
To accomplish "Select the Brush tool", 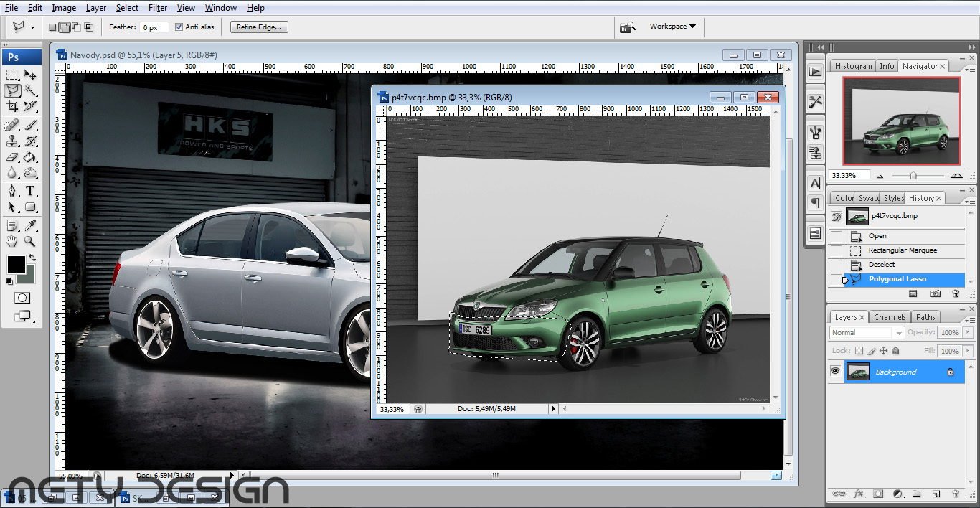I will (x=30, y=125).
